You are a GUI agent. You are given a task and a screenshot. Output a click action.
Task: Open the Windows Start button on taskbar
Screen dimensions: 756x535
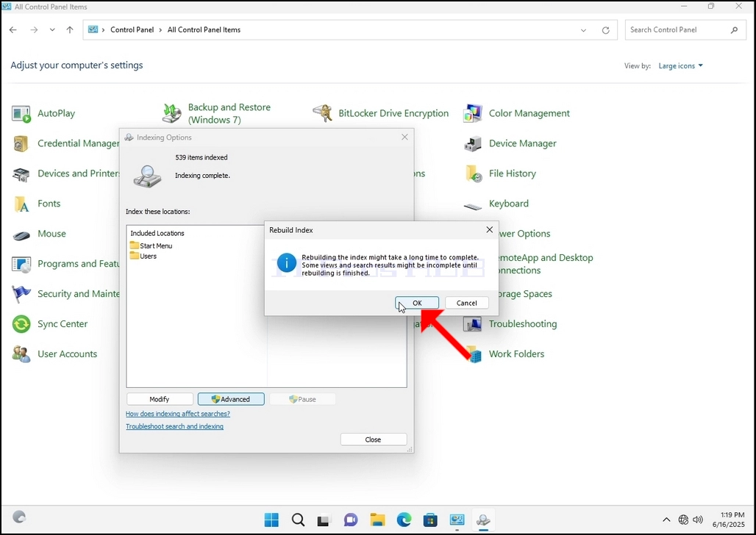[271, 520]
